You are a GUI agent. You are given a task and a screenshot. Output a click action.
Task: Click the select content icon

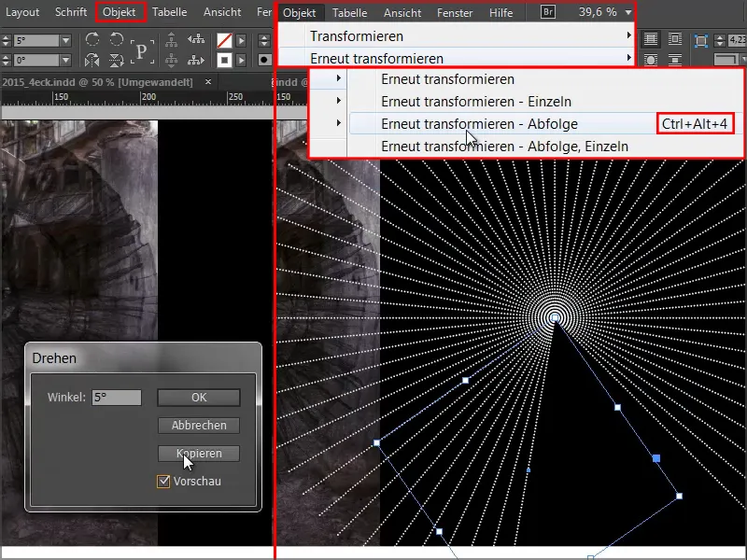pos(171,60)
